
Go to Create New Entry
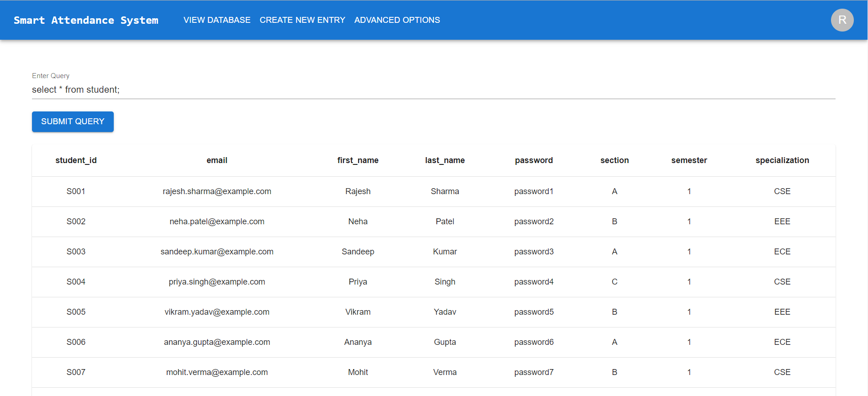click(x=302, y=20)
